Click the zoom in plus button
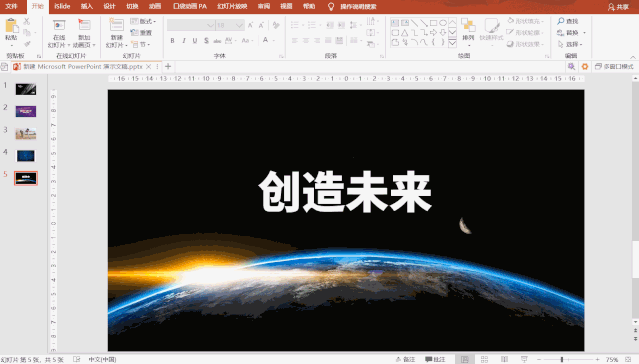This screenshot has height=364, width=639. pyautogui.click(x=597, y=359)
